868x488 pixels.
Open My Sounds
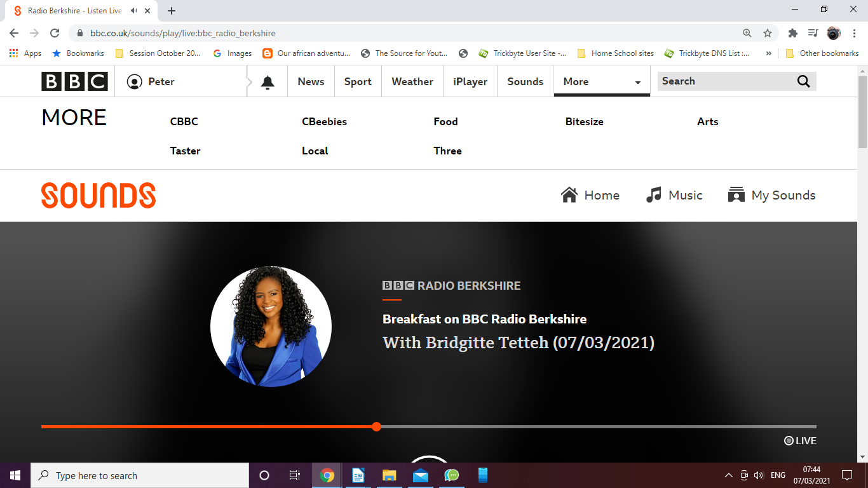(x=771, y=195)
